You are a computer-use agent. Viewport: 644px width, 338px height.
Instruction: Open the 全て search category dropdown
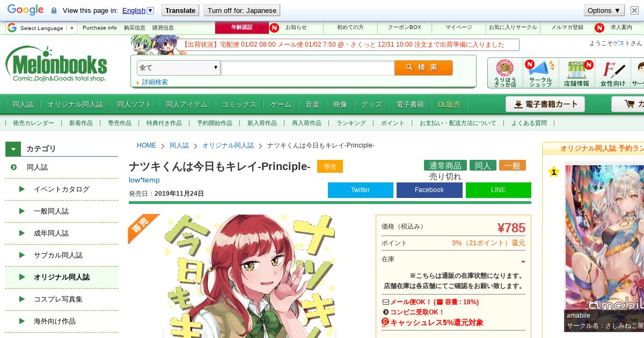pos(179,68)
